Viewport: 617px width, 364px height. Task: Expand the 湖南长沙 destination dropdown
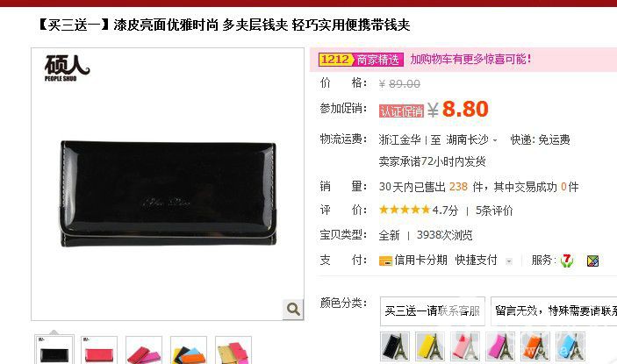point(471,140)
